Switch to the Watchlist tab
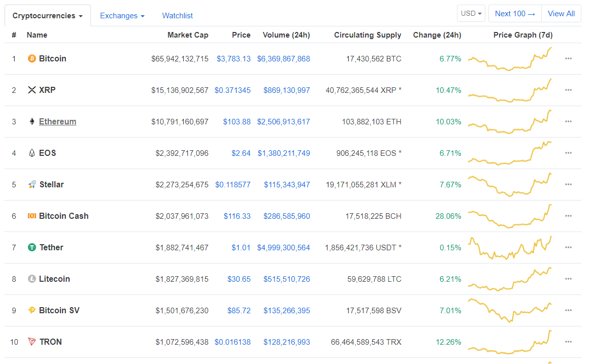Viewport: 590px width, 364px height. click(177, 16)
